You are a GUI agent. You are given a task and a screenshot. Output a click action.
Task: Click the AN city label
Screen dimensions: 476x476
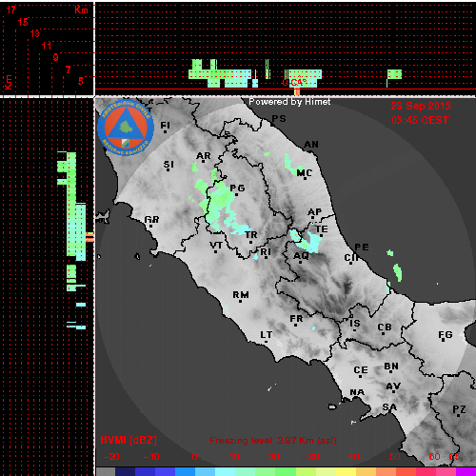[311, 145]
